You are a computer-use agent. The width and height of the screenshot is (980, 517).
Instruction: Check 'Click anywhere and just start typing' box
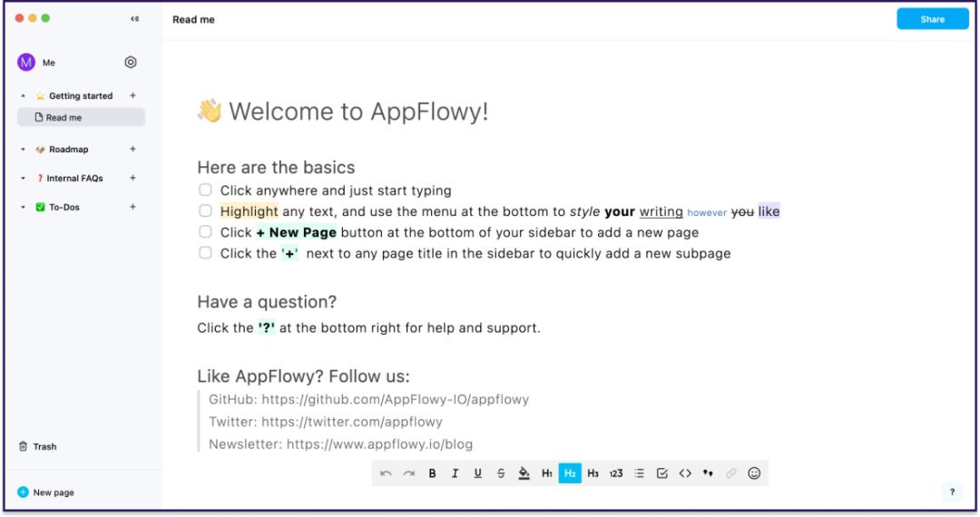click(x=205, y=190)
